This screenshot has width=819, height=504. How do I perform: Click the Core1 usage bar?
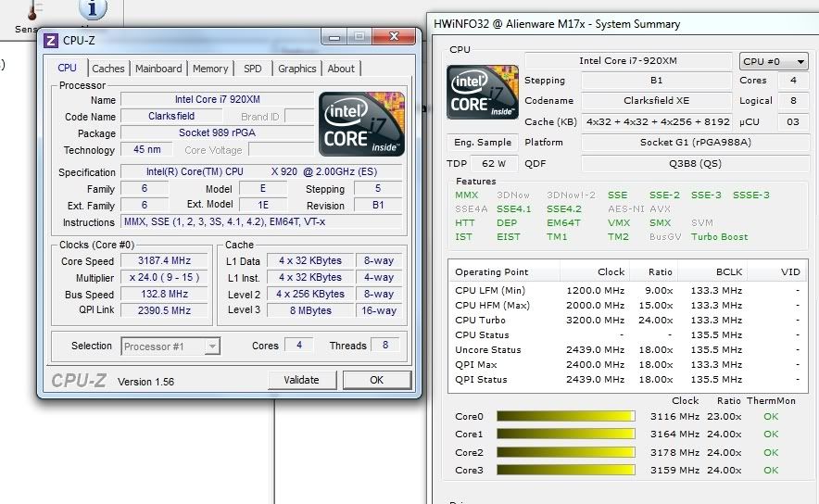pyautogui.click(x=566, y=434)
